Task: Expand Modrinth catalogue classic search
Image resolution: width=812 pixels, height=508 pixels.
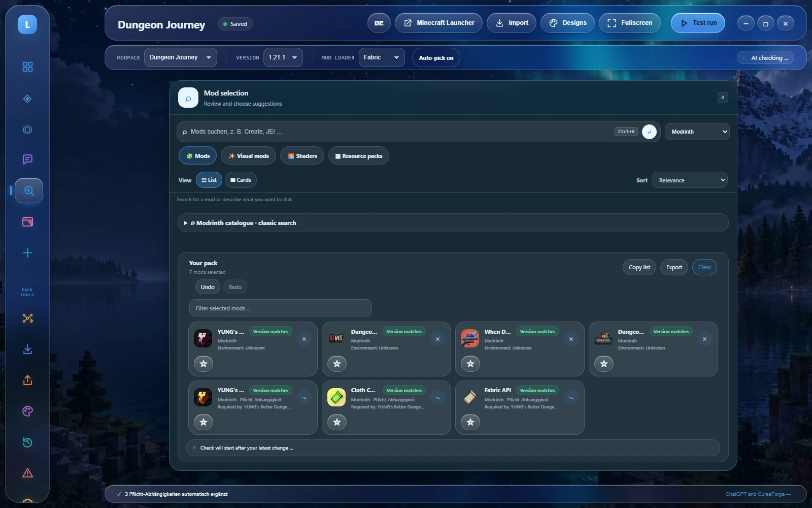Action: pyautogui.click(x=453, y=223)
